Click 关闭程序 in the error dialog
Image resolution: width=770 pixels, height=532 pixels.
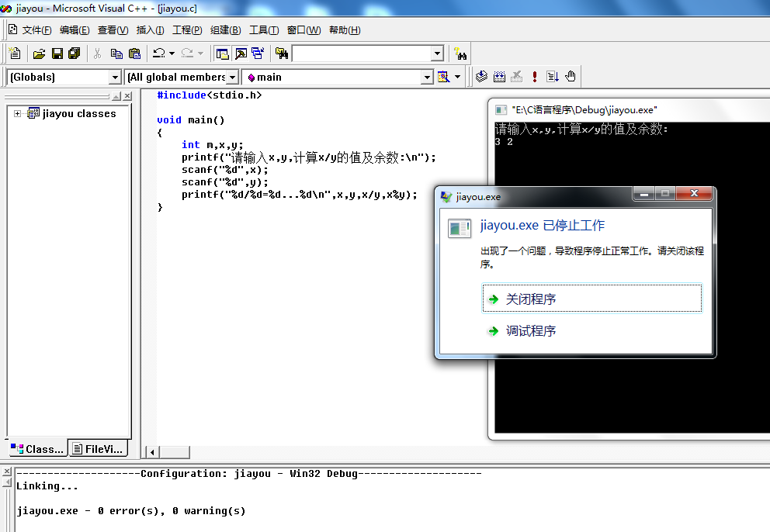tap(592, 298)
